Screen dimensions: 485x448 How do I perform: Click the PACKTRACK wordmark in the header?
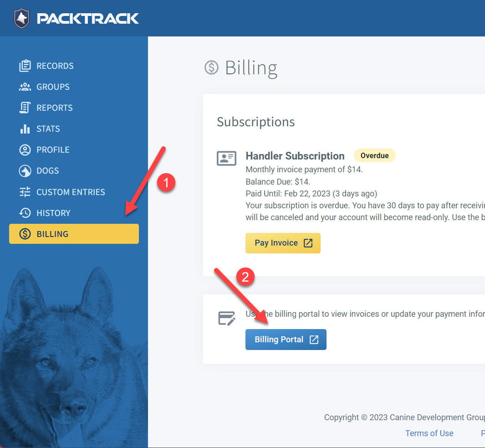point(88,19)
